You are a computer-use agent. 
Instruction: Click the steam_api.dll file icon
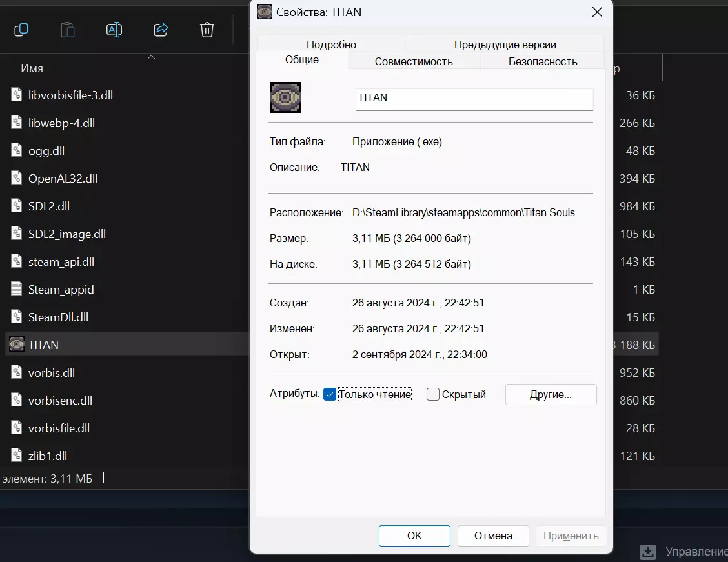[x=16, y=261]
